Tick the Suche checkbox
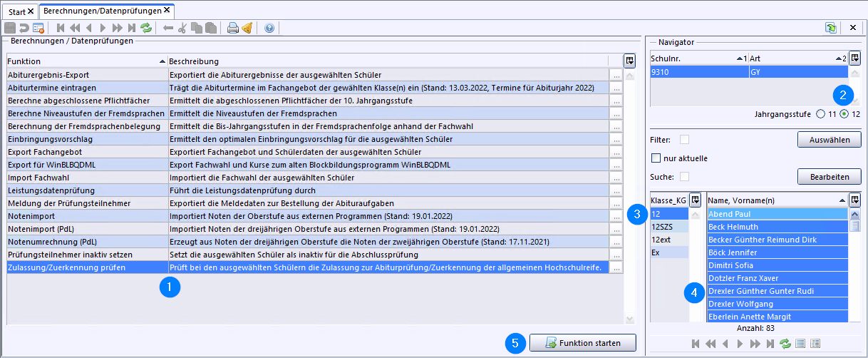This screenshot has width=868, height=358. tap(684, 176)
